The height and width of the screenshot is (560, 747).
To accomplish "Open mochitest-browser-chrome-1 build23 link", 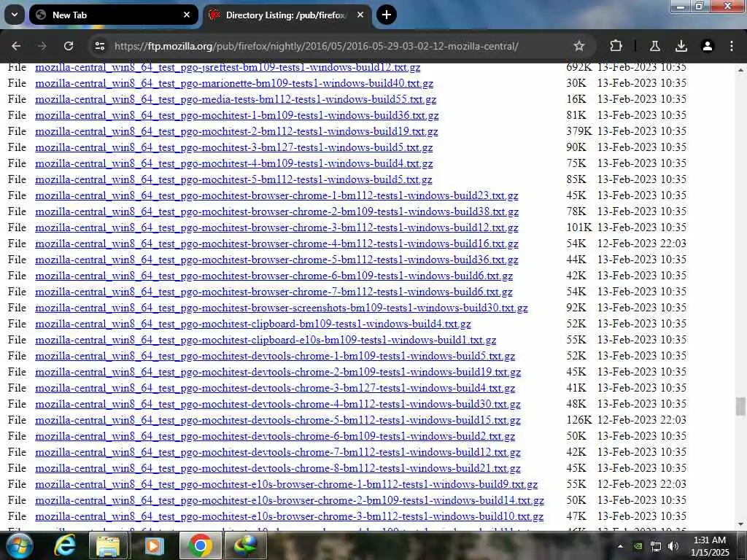I will 276,195.
